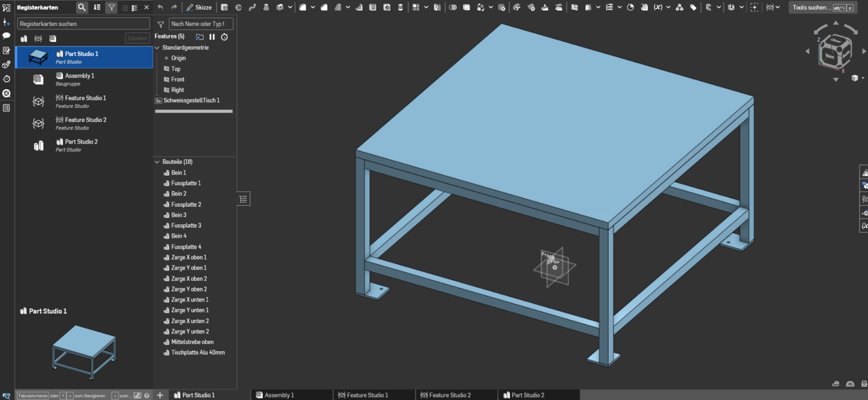
Task: Select the Sweep tool icon
Action: 252,7
